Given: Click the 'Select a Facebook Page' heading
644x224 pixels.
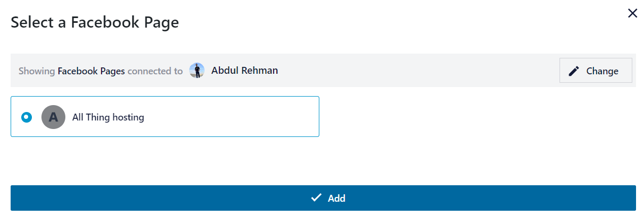Looking at the screenshot, I should click(95, 22).
